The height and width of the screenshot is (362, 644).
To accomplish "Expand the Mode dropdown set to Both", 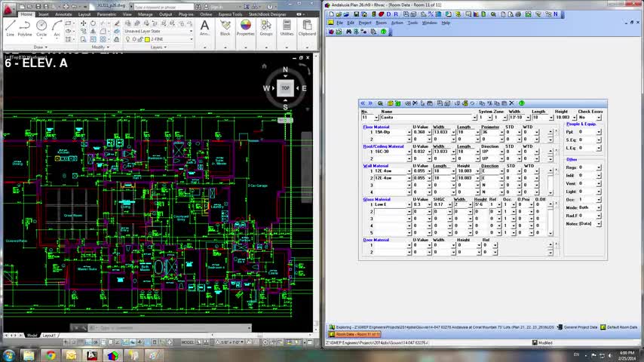I will point(599,207).
